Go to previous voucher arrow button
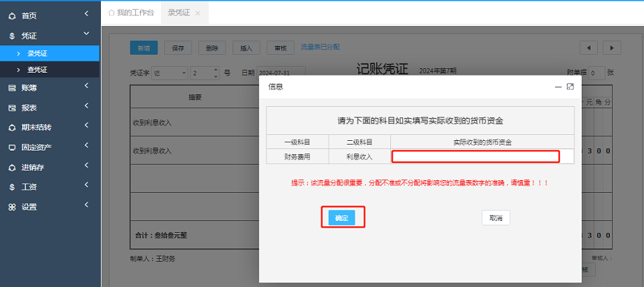The image size is (644, 287). click(x=588, y=48)
